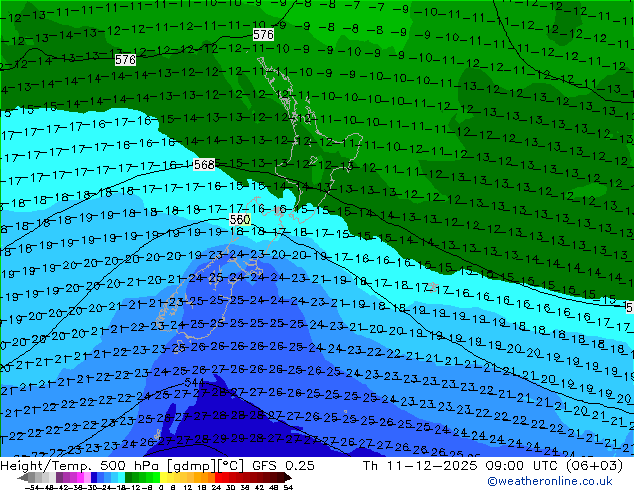Click the magenta swatch in the legend

pos(80,477)
